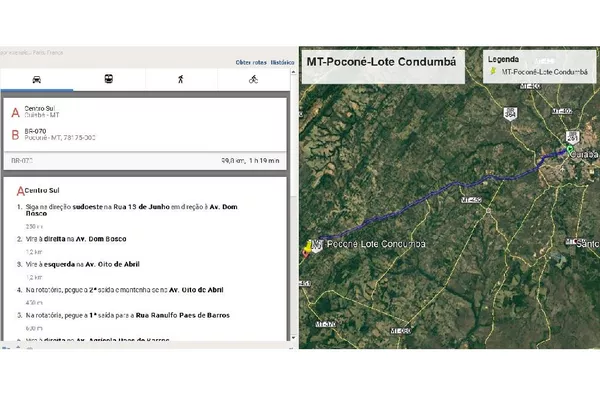Choose the BR-070 route summary row
Viewport: 600px width, 396px height.
point(145,161)
